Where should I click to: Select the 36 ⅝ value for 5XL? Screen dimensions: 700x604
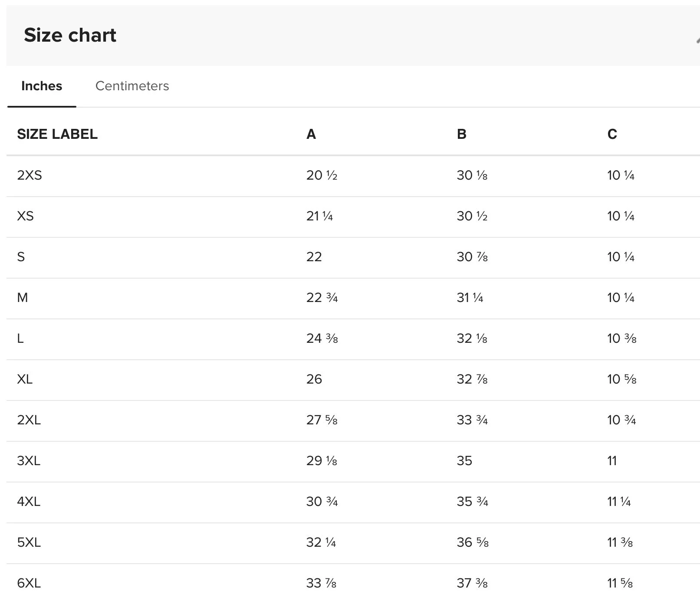tap(473, 542)
